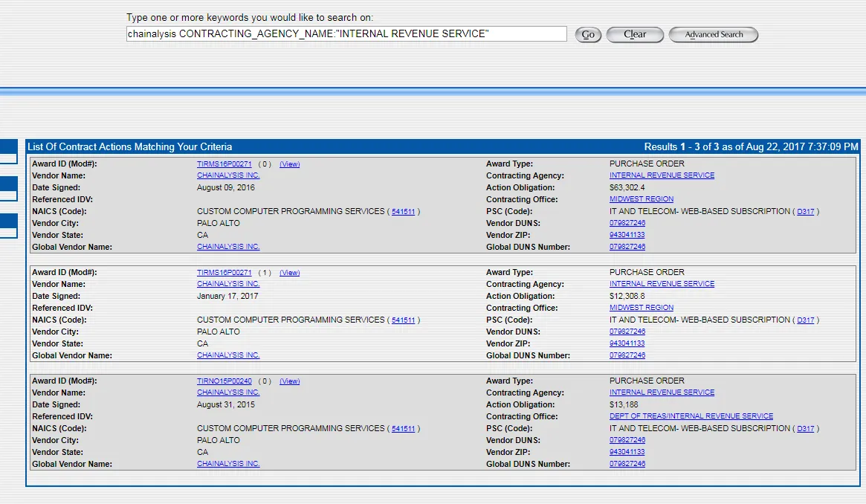Image resolution: width=866 pixels, height=504 pixels.
Task: Open Vendor ZIP 943041133 in third result
Action: (x=627, y=452)
